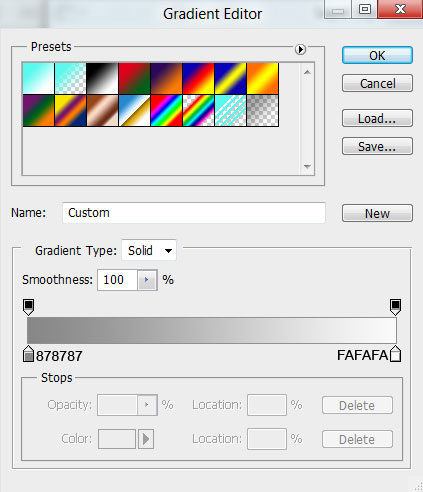Open the Gradient Type dropdown
Image resolution: width=423 pixels, height=492 pixels.
point(149,250)
